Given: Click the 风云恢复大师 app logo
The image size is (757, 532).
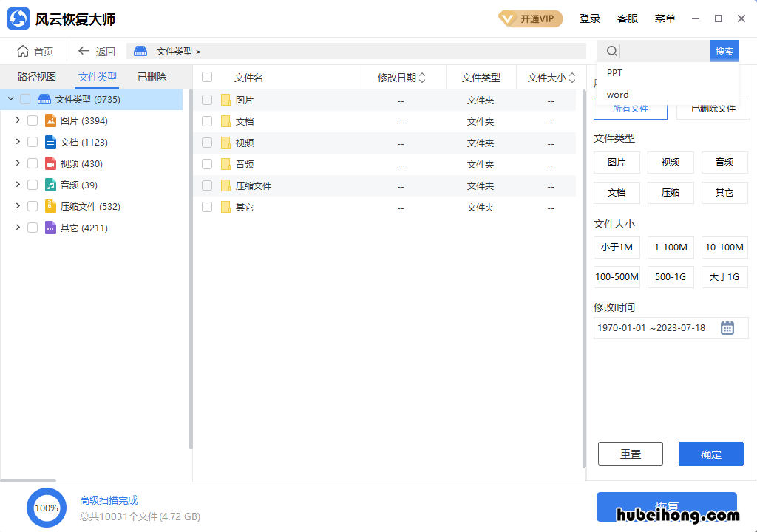Looking at the screenshot, I should (18, 18).
